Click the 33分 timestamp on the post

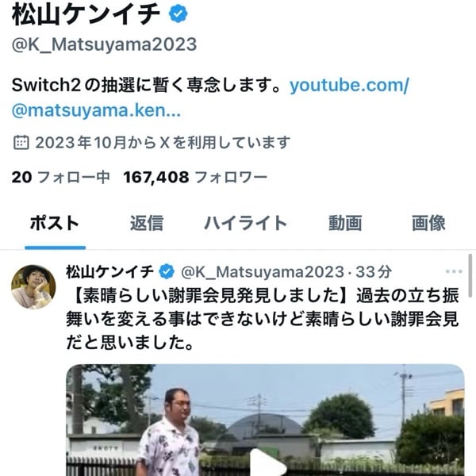click(374, 271)
